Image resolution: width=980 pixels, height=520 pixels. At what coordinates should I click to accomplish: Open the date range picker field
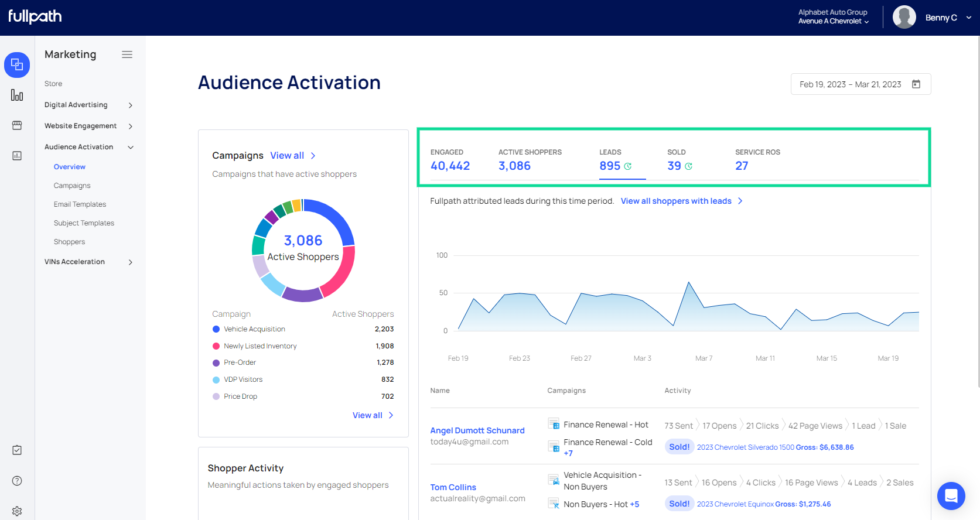click(x=860, y=84)
